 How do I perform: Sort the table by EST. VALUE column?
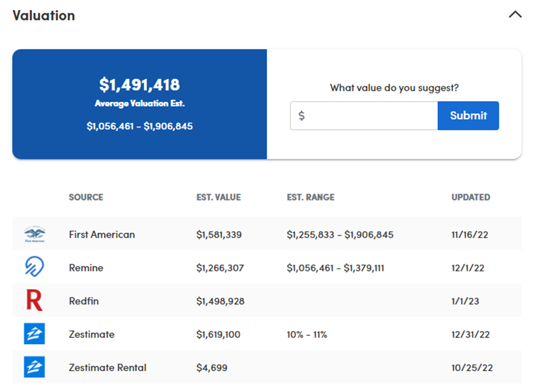point(218,197)
